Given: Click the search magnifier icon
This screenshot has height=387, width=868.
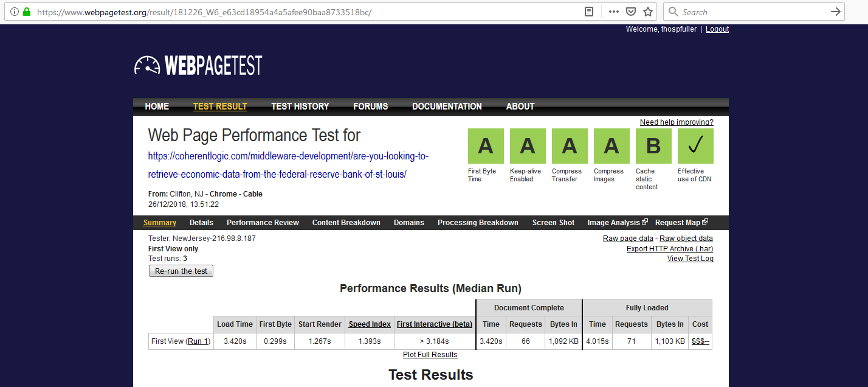Looking at the screenshot, I should pyautogui.click(x=673, y=12).
